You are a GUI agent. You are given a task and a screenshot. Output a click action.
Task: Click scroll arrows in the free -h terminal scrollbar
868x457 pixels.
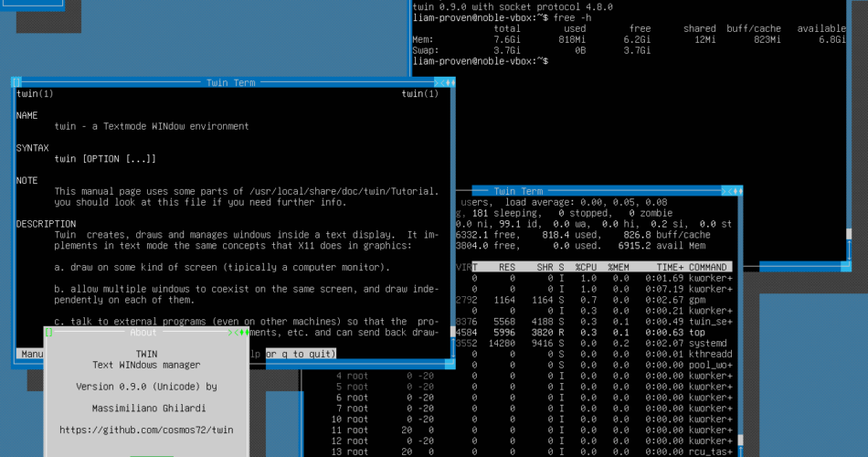click(x=849, y=250)
